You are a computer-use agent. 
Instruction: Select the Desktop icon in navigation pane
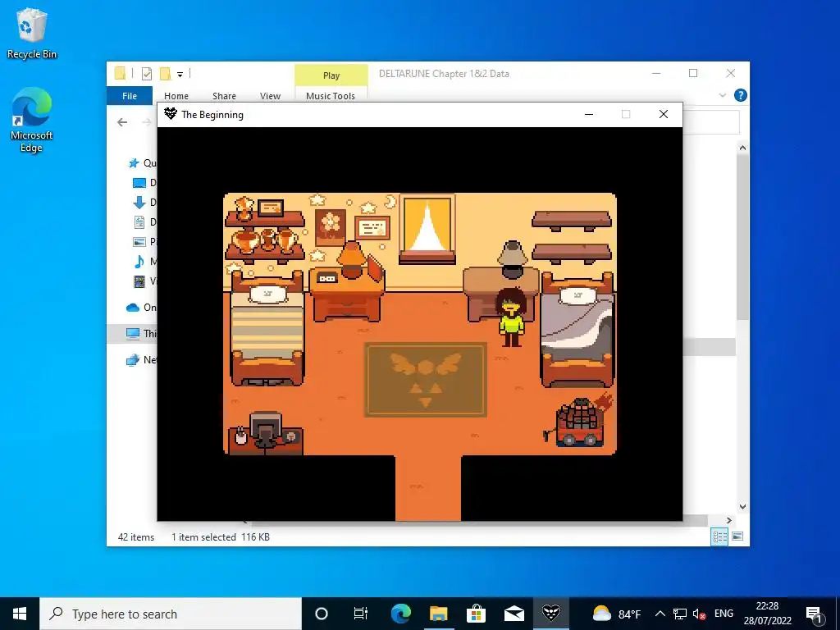click(x=139, y=183)
